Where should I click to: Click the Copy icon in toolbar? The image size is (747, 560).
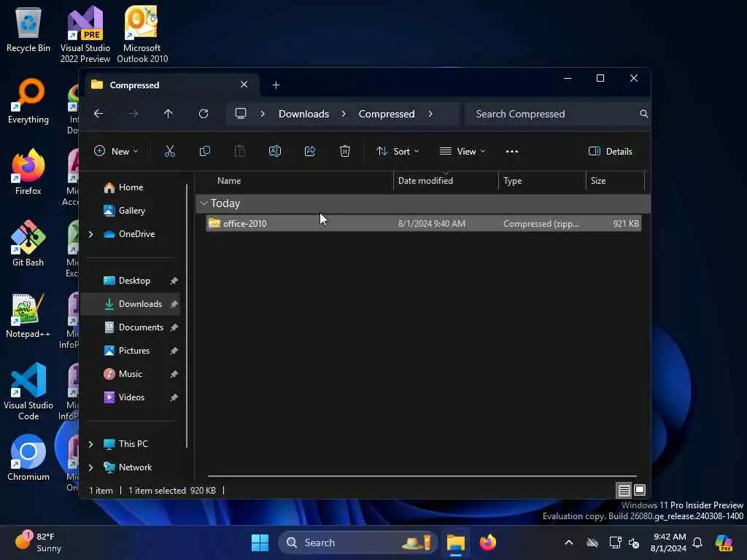pos(205,152)
